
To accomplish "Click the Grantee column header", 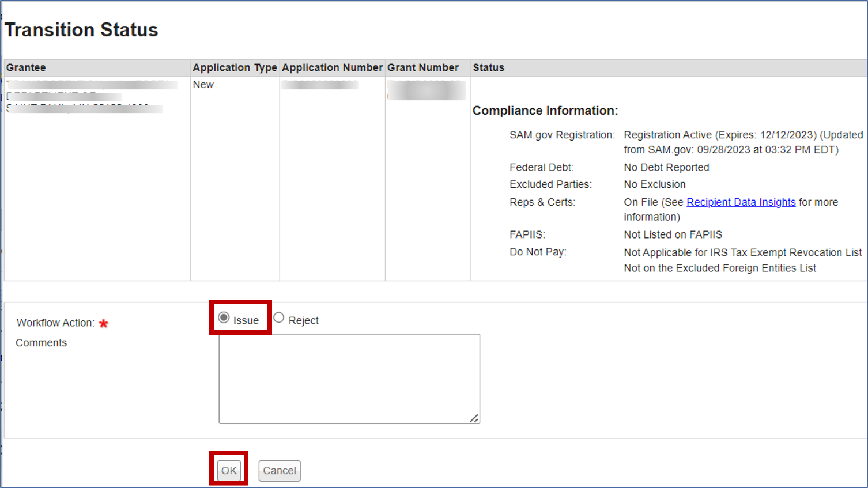I will tap(27, 67).
